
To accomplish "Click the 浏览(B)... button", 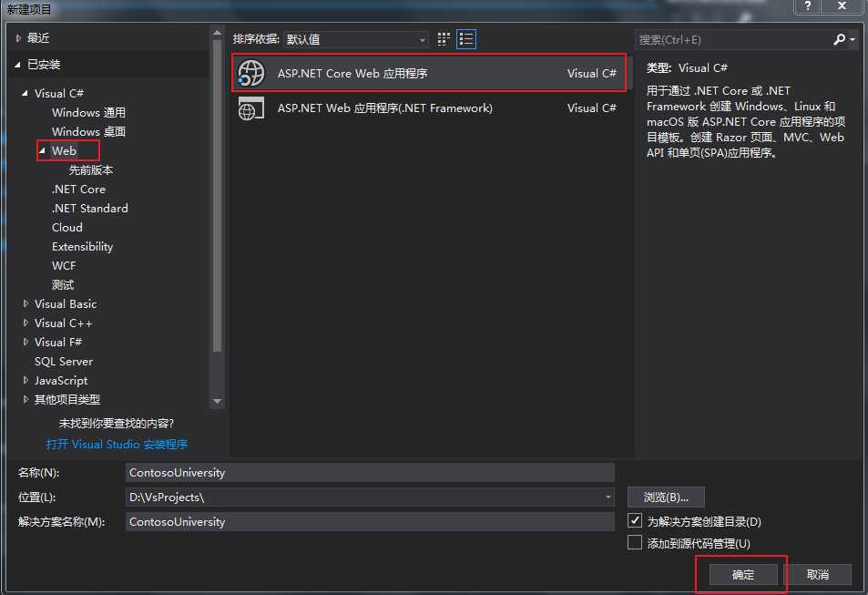I will click(666, 497).
